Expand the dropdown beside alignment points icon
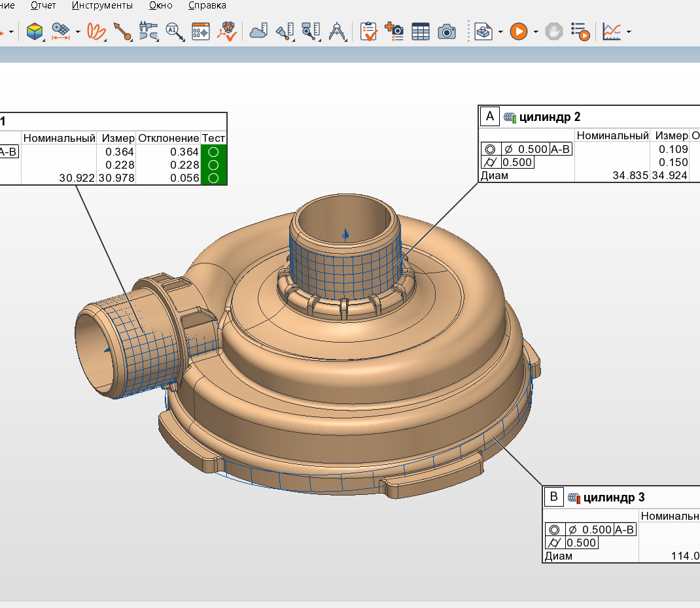700x608 pixels. tap(78, 31)
